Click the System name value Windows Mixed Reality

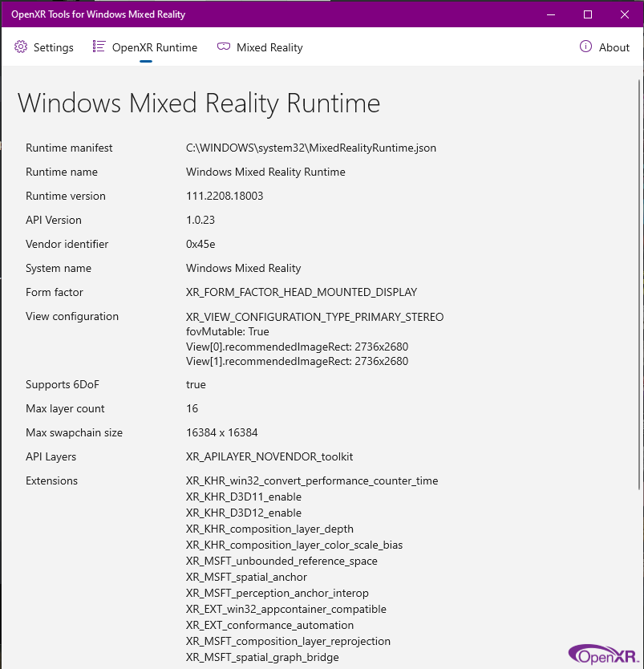pyautogui.click(x=244, y=269)
